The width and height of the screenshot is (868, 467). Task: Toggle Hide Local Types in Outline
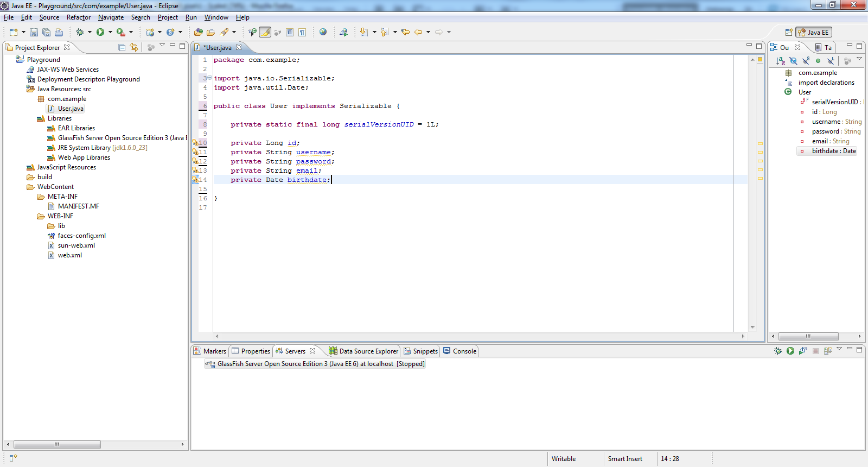(x=831, y=61)
